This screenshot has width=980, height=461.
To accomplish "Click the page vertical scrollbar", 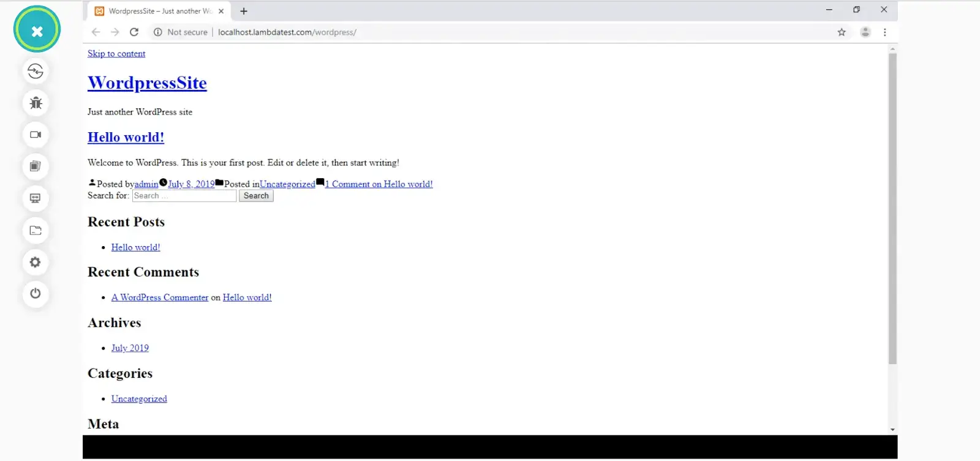I will point(892,208).
